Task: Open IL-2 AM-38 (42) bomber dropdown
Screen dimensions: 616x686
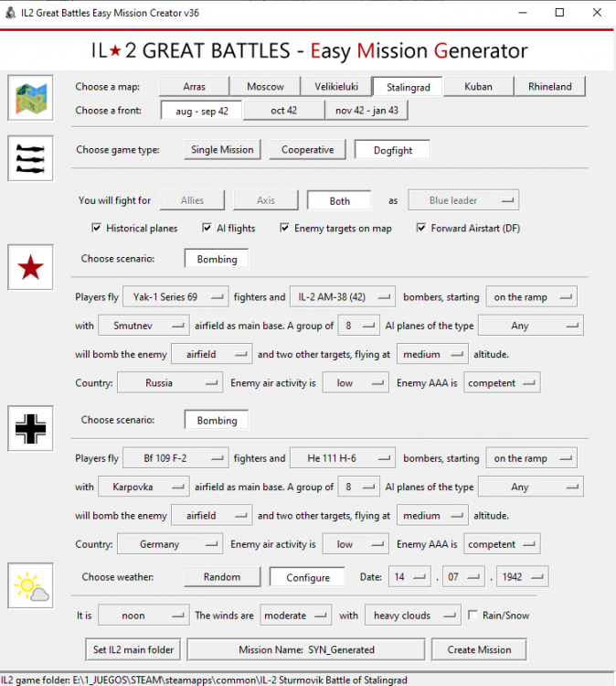Action: (x=343, y=297)
